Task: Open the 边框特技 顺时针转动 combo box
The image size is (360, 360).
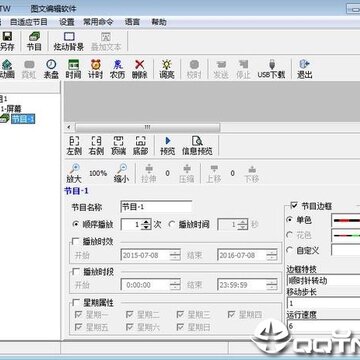Action: (323, 280)
